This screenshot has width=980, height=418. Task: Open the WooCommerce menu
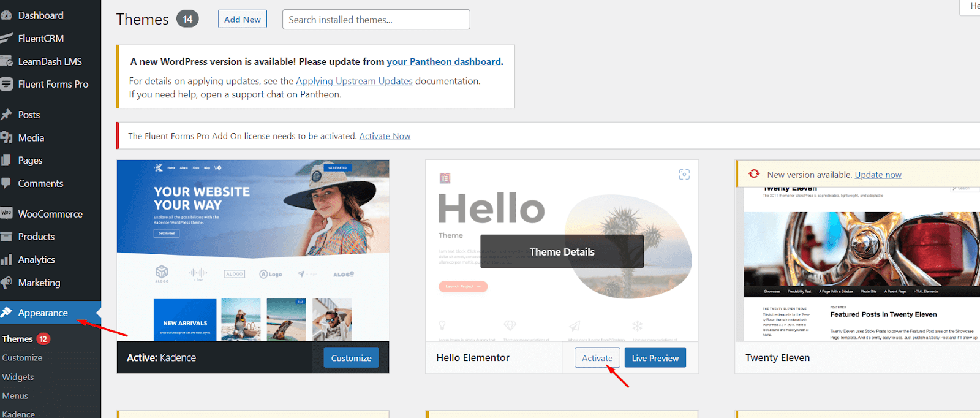[50, 214]
